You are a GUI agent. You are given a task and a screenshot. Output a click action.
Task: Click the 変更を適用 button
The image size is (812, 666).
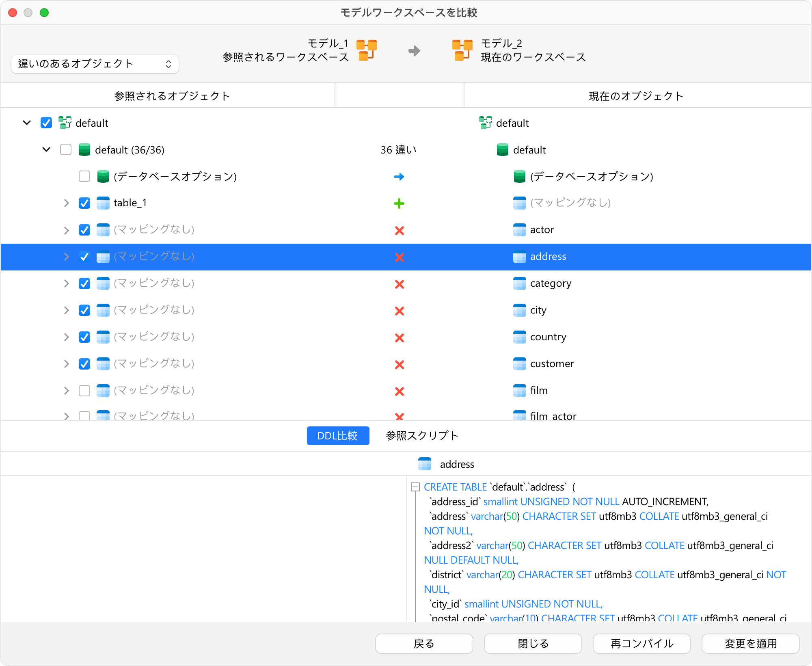coord(750,644)
